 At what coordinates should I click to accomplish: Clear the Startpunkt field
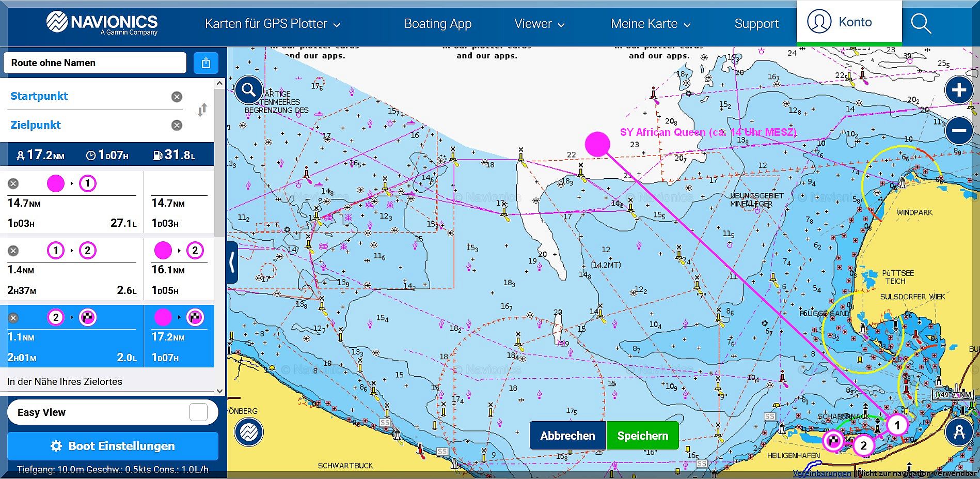coord(177,97)
